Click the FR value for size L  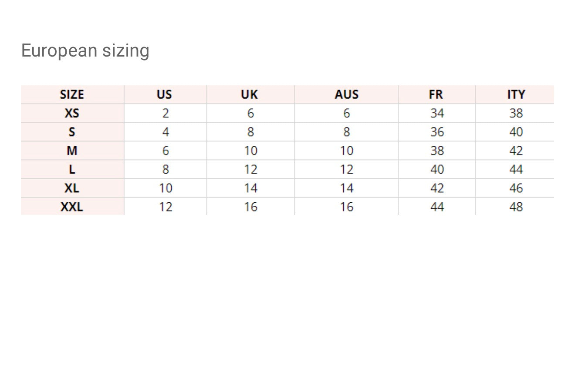pos(437,169)
